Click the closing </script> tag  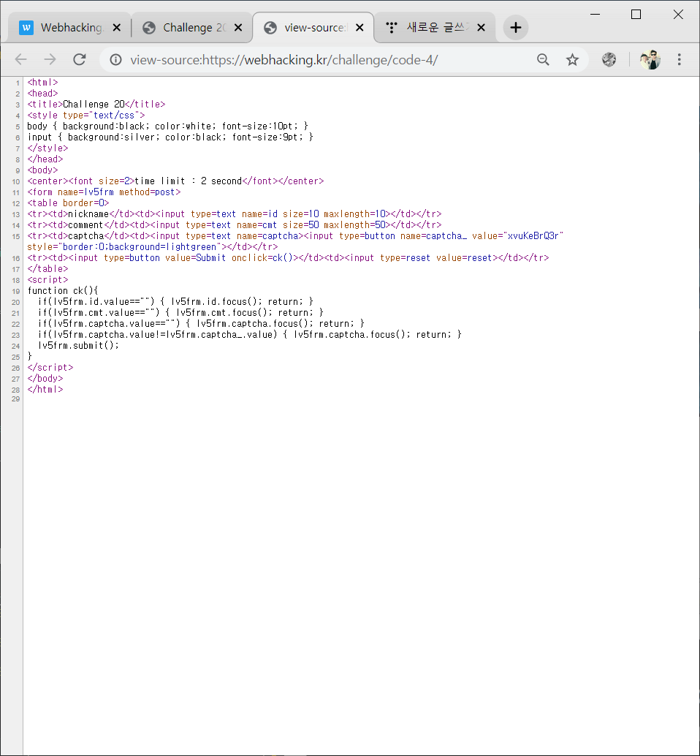[50, 367]
